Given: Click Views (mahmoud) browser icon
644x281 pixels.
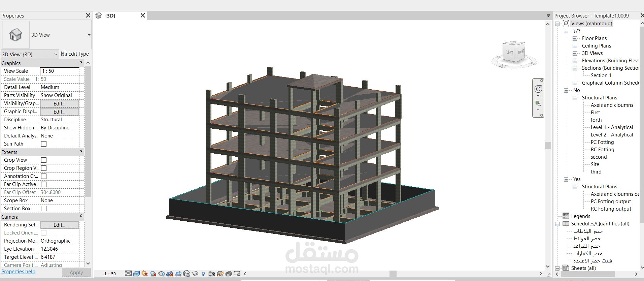Looking at the screenshot, I should pos(566,23).
